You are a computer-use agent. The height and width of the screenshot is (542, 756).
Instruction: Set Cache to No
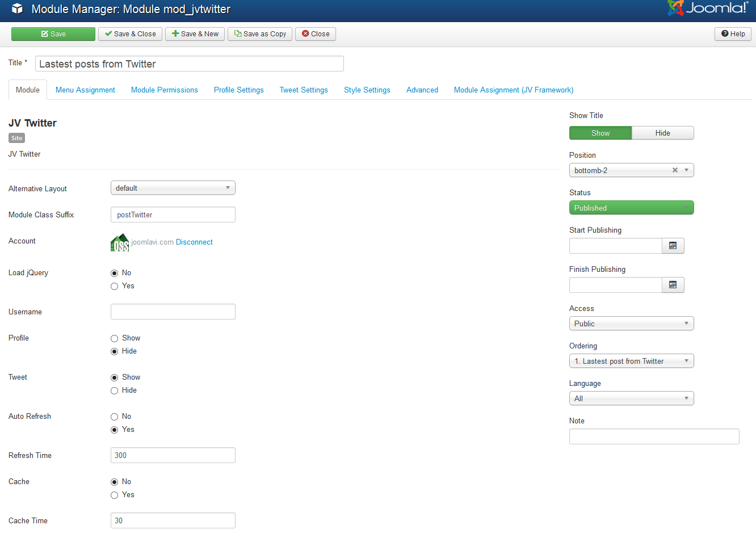[114, 482]
